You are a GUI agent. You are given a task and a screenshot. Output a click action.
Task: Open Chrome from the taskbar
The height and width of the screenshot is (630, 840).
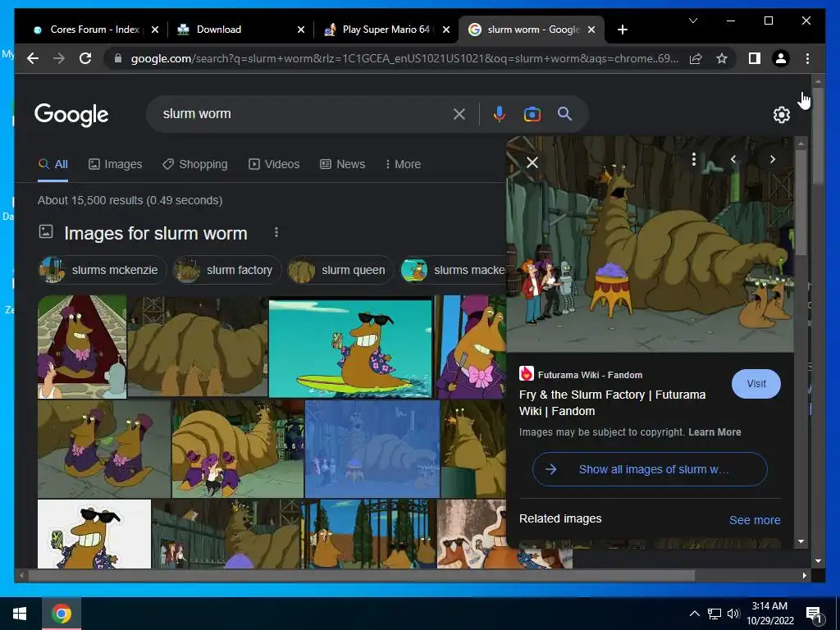[x=62, y=614]
